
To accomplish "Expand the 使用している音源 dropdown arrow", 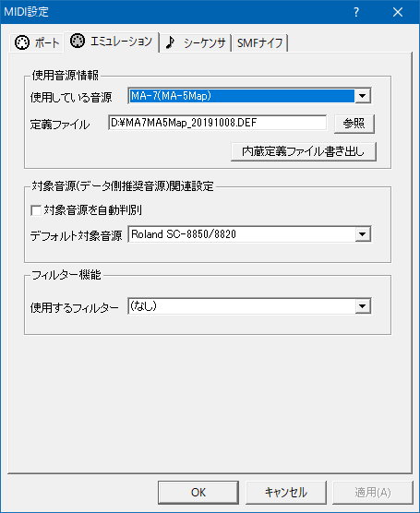I will click(x=363, y=96).
